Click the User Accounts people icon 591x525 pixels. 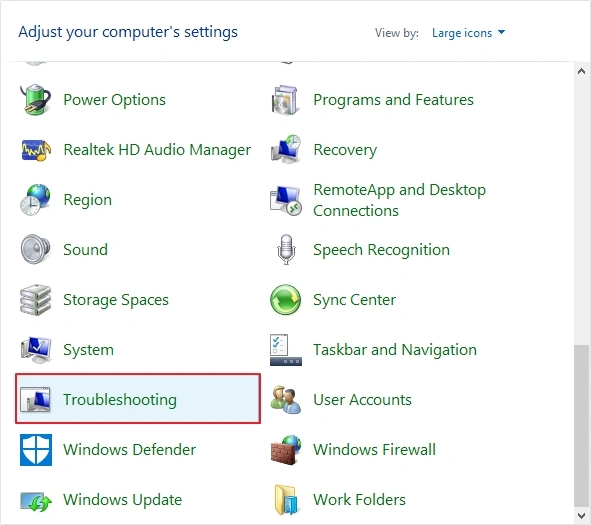(286, 399)
